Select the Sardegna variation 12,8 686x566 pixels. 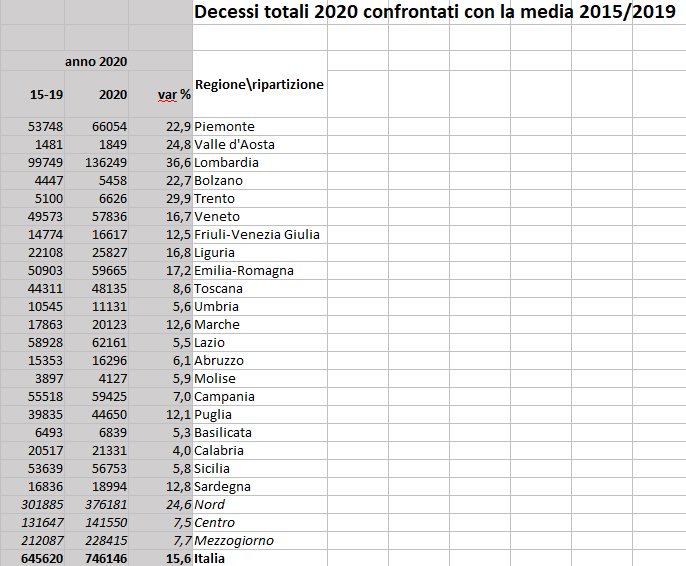[x=161, y=486]
